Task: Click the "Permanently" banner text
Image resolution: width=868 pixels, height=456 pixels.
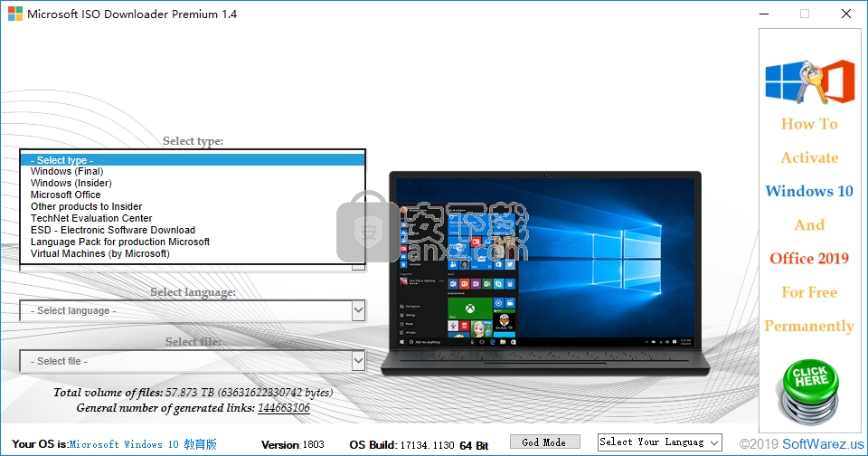Action: tap(809, 326)
